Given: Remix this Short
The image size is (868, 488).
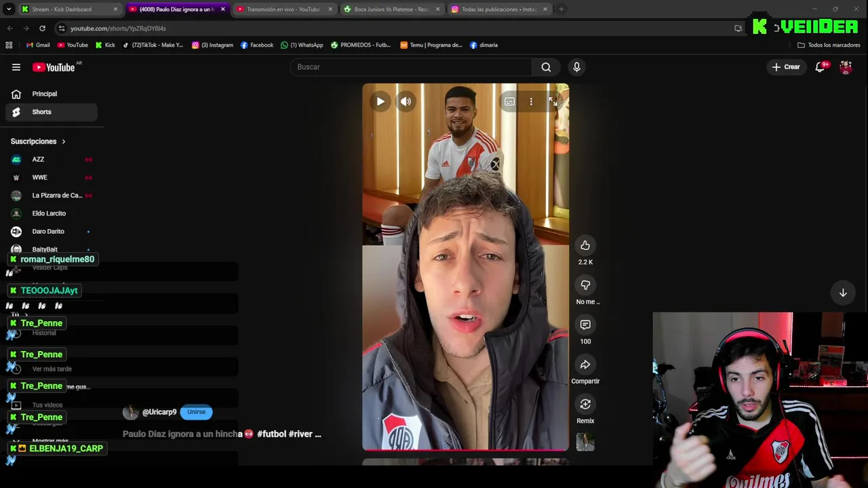Looking at the screenshot, I should click(x=585, y=405).
